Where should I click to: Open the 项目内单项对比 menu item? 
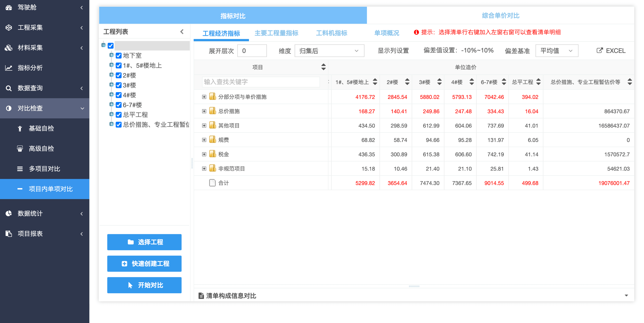point(45,189)
